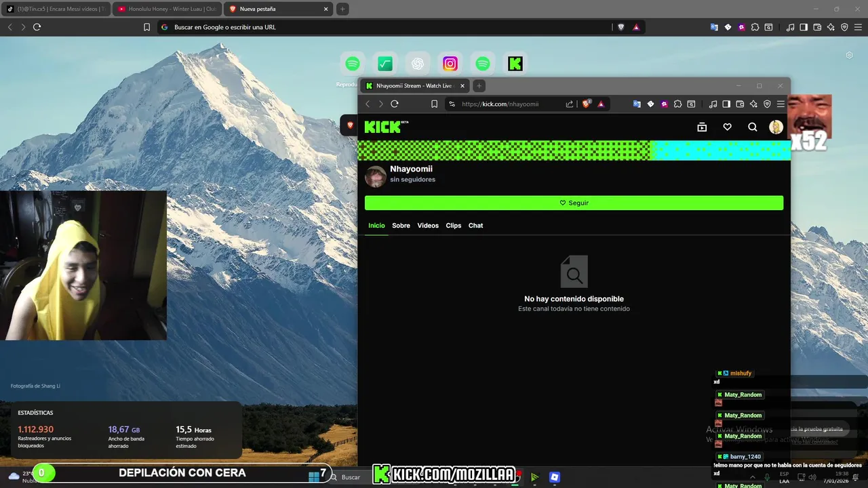
Task: Click the Nhayoomii channel name
Action: (x=411, y=169)
